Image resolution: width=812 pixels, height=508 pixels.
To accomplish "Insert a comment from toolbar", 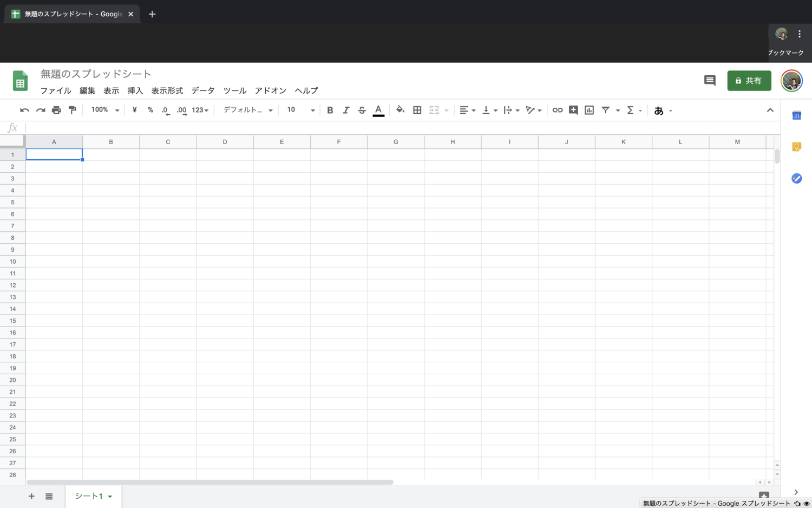I will 573,110.
